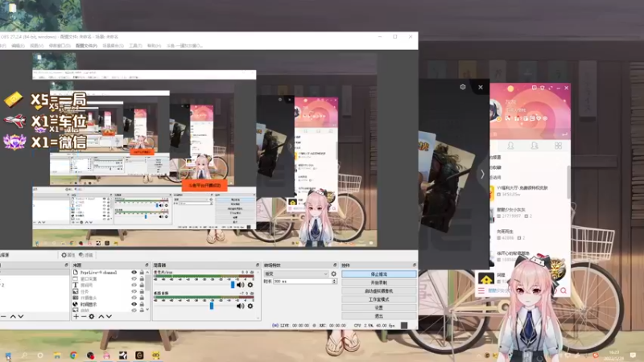Pop out the scene transitions dock panel

coord(335,265)
